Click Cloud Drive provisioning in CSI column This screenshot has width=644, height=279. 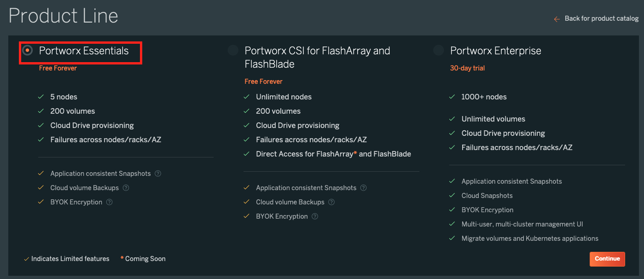(297, 125)
